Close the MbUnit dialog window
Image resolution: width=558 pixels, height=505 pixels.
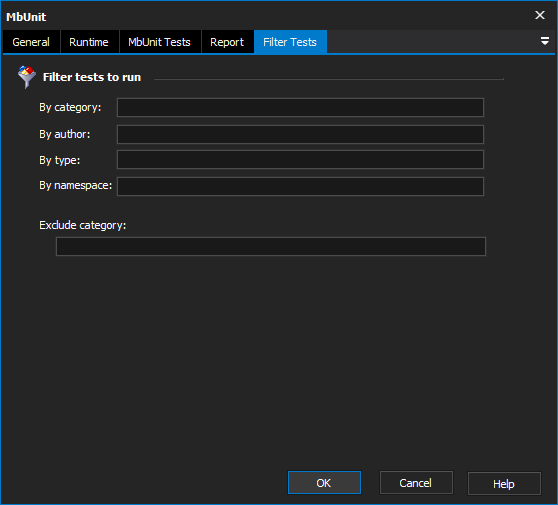[540, 15]
